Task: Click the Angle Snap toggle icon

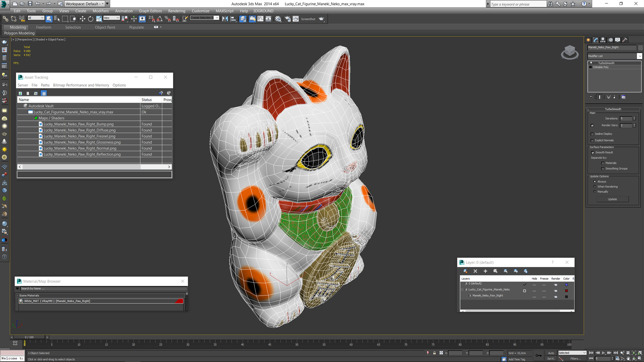Action: coord(160,19)
